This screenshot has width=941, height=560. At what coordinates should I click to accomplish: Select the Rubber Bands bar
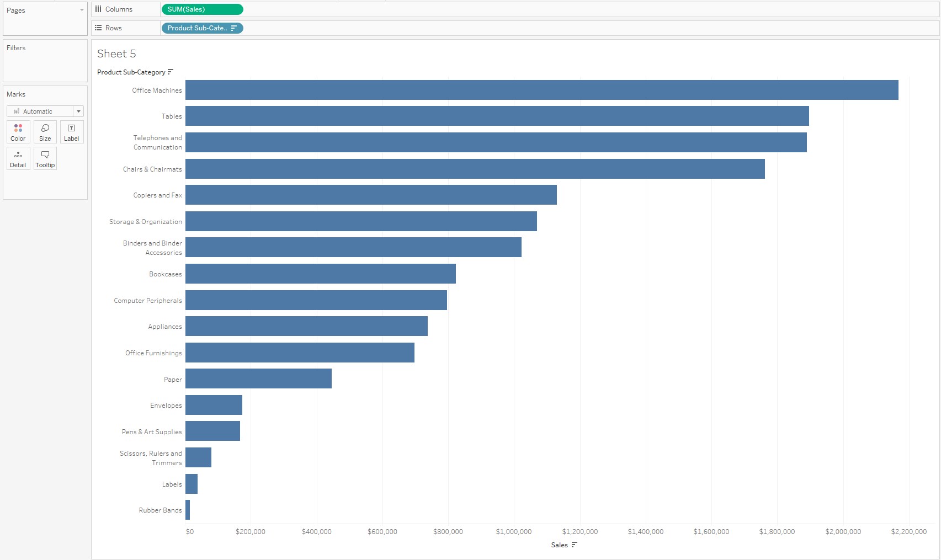188,510
